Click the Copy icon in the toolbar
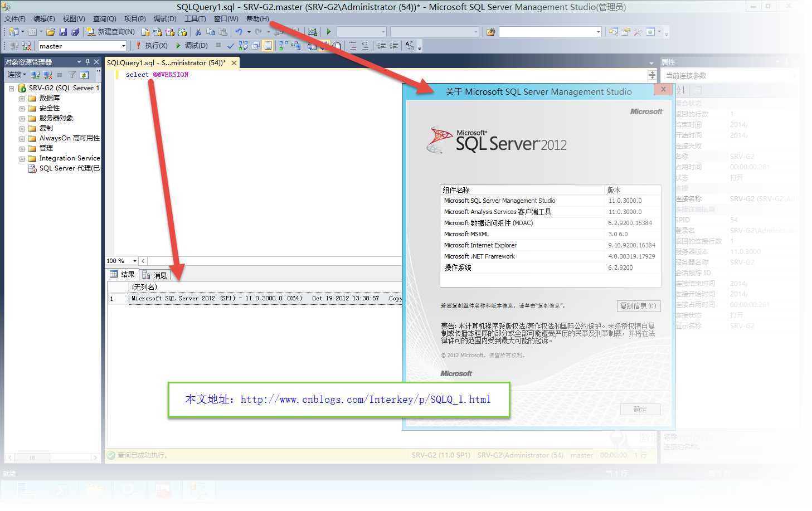The width and height of the screenshot is (812, 511). pos(210,32)
